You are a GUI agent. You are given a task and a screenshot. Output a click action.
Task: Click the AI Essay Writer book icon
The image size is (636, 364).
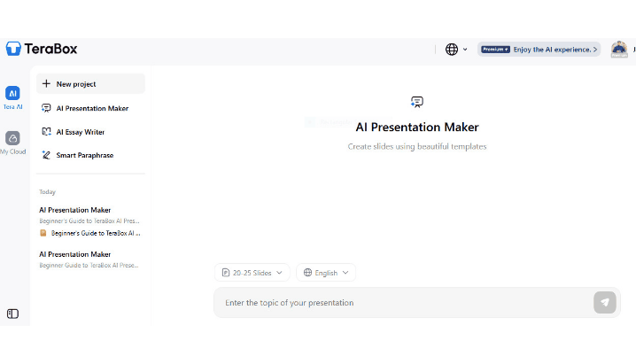coord(46,131)
